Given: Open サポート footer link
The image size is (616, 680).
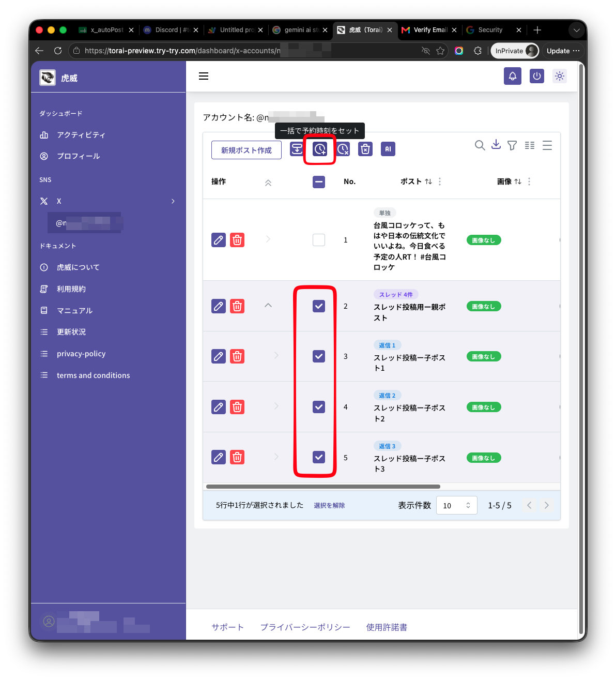Looking at the screenshot, I should (227, 627).
